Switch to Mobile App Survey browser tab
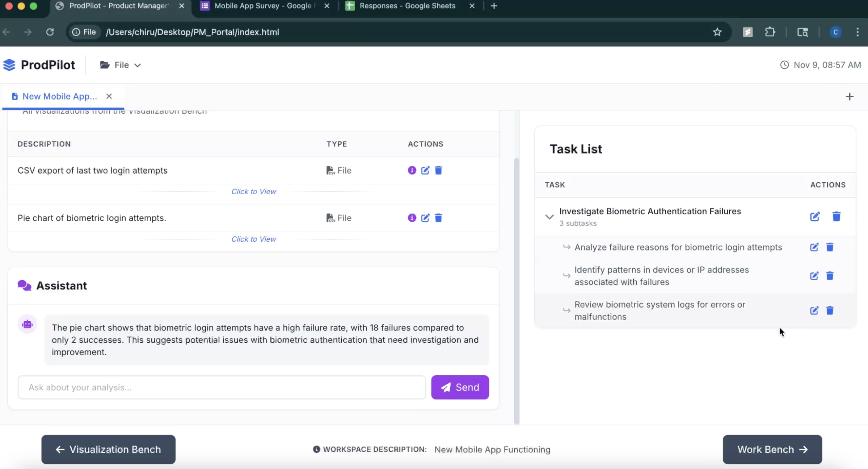Image resolution: width=868 pixels, height=469 pixels. click(x=263, y=6)
